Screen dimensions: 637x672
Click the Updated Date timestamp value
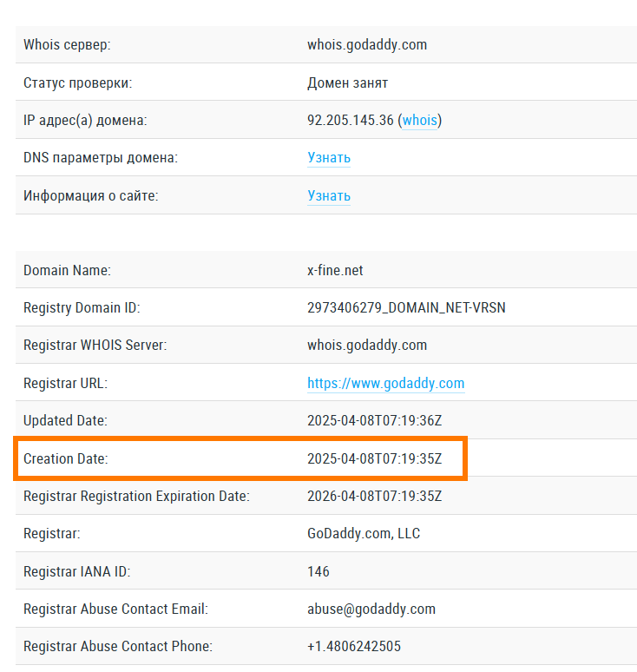click(x=374, y=420)
